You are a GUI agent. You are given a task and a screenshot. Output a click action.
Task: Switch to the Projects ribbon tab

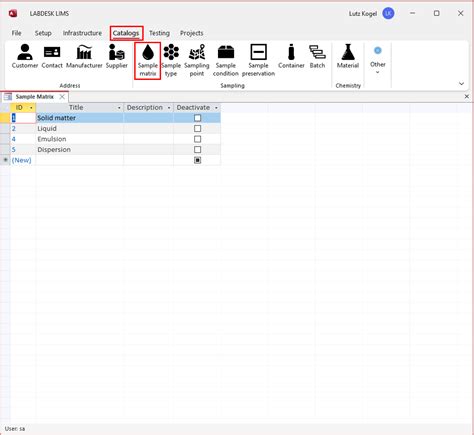point(191,33)
